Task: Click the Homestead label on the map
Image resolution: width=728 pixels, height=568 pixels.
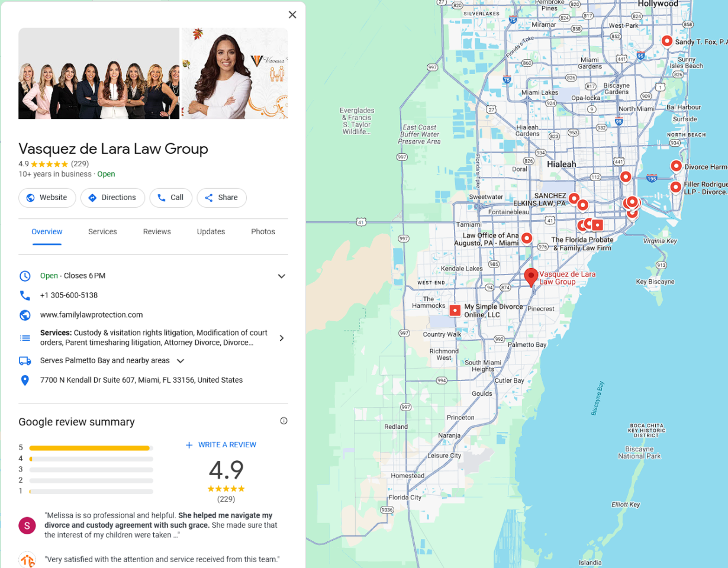Action: click(x=408, y=476)
